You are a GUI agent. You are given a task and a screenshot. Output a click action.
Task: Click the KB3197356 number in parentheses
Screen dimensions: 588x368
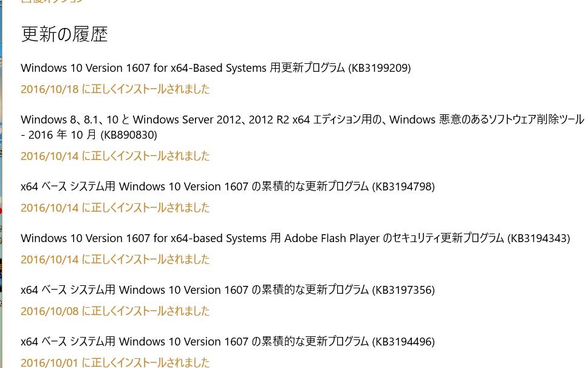[x=403, y=290]
